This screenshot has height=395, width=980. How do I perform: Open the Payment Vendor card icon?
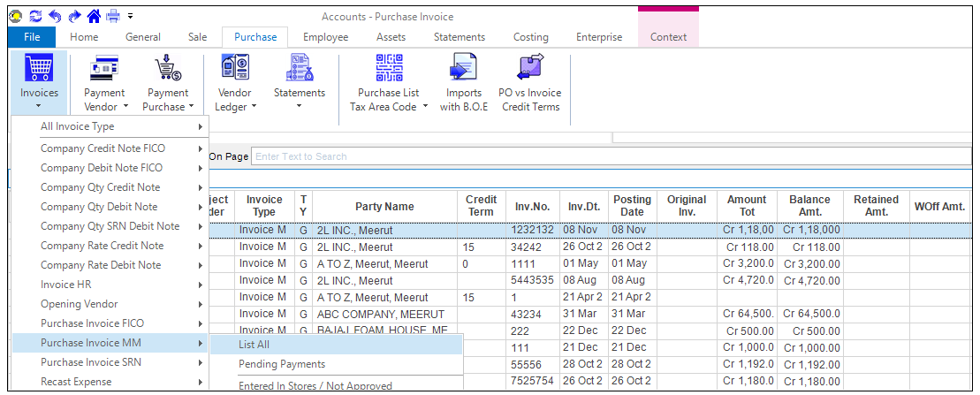[x=104, y=68]
